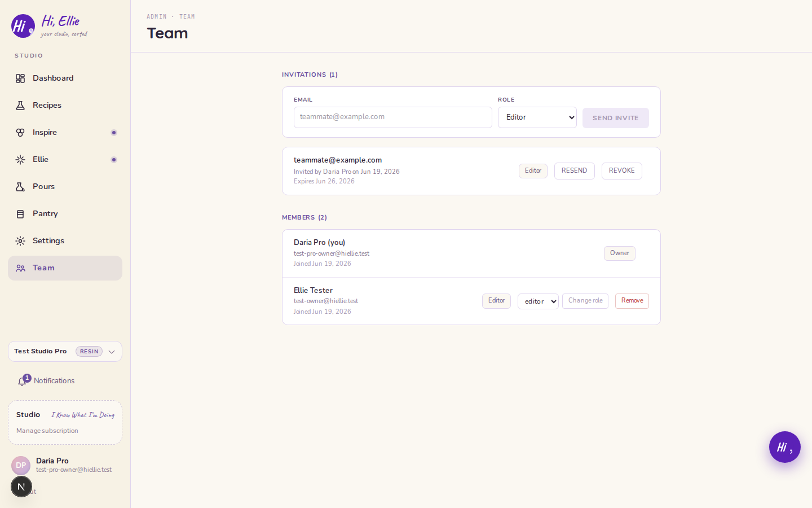Click the Ellie sparkle icon
Screen dimensions: 812x508
tap(20, 160)
